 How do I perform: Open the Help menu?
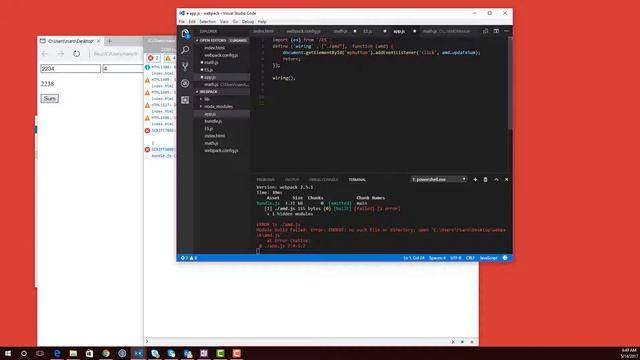262,22
